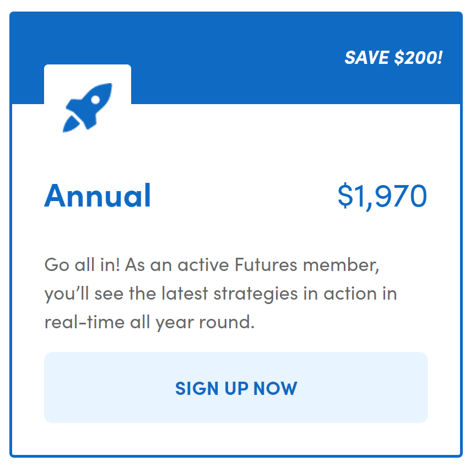476x472 pixels.
Task: Click the $1,970 price label
Action: 382,197
